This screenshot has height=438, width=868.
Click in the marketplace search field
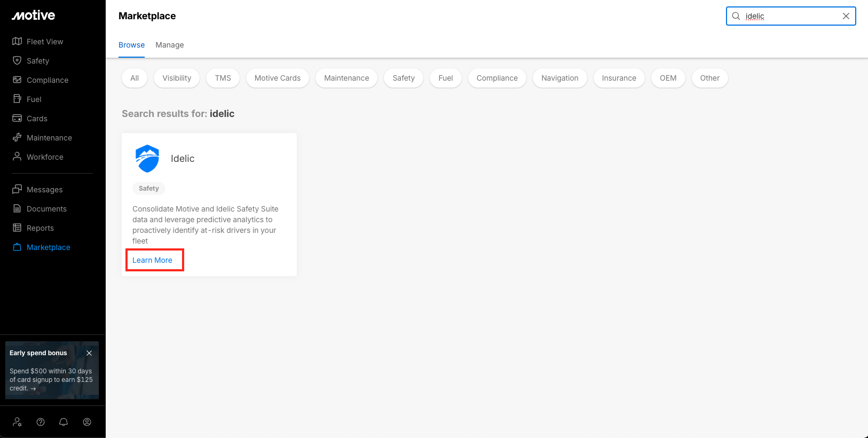(791, 16)
